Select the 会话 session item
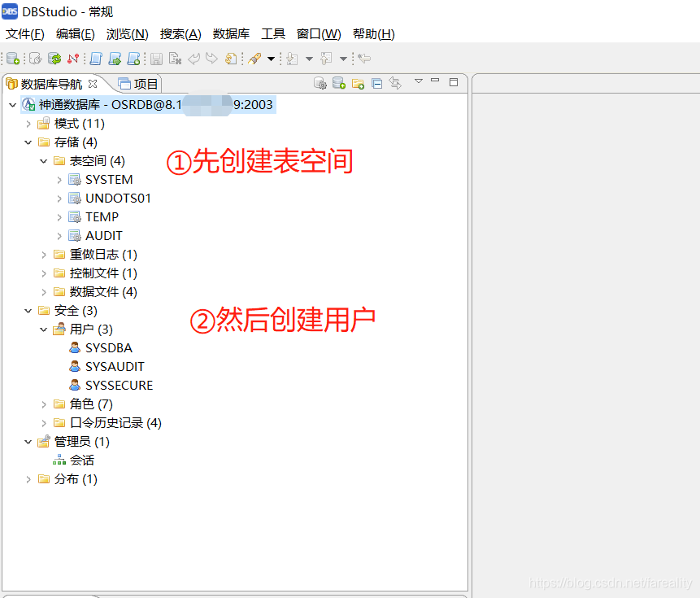The height and width of the screenshot is (598, 700). point(74,461)
